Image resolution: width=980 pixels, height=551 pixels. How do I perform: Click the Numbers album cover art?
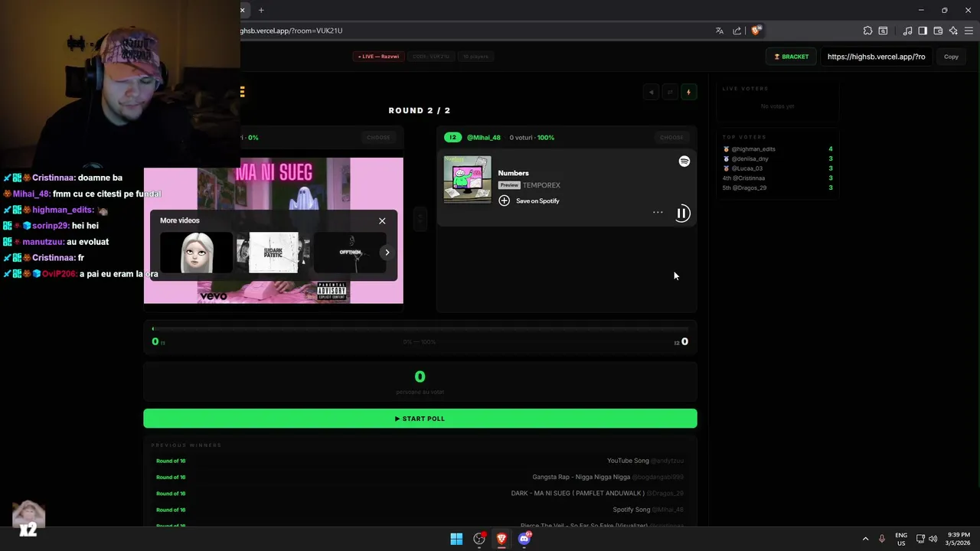pyautogui.click(x=468, y=180)
